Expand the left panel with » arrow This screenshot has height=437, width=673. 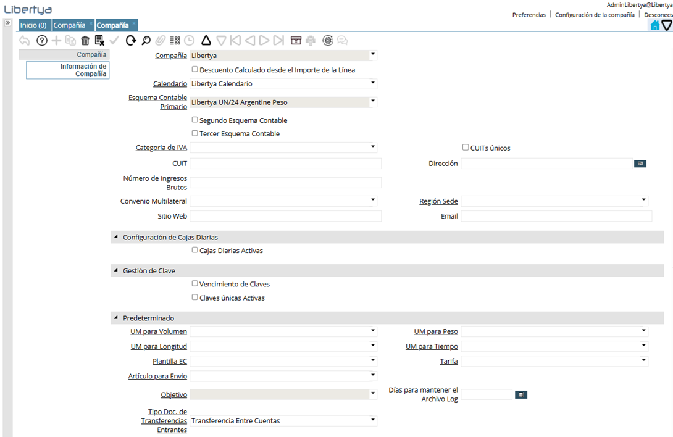[7, 23]
